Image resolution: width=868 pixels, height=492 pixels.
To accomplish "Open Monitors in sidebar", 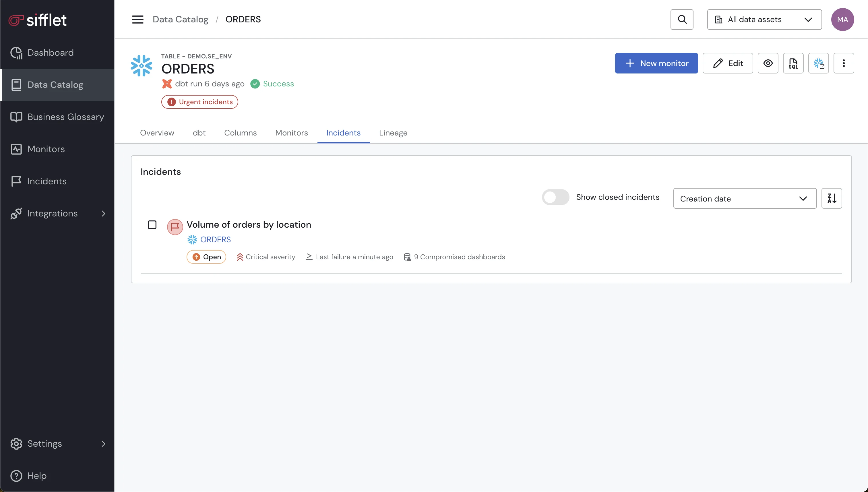I will tap(57, 149).
